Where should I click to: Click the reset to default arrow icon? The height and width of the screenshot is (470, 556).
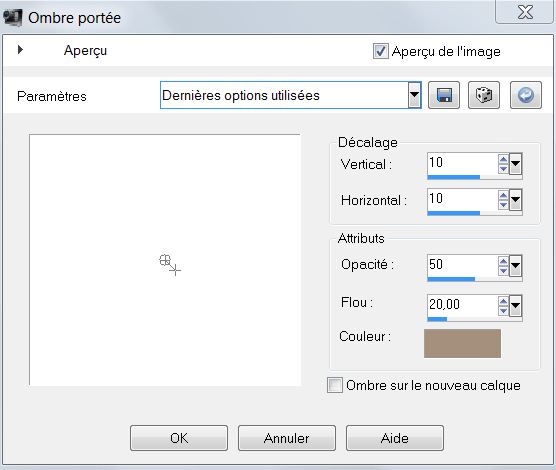click(x=526, y=95)
